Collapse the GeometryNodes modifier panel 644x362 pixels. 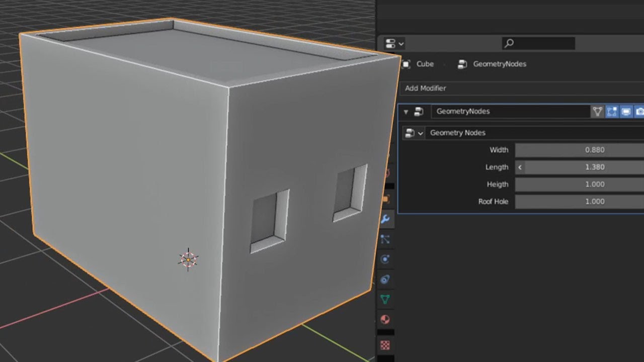click(406, 112)
